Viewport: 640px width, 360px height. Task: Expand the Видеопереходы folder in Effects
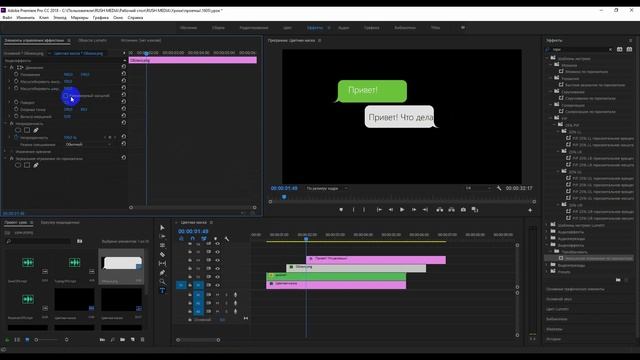(547, 265)
